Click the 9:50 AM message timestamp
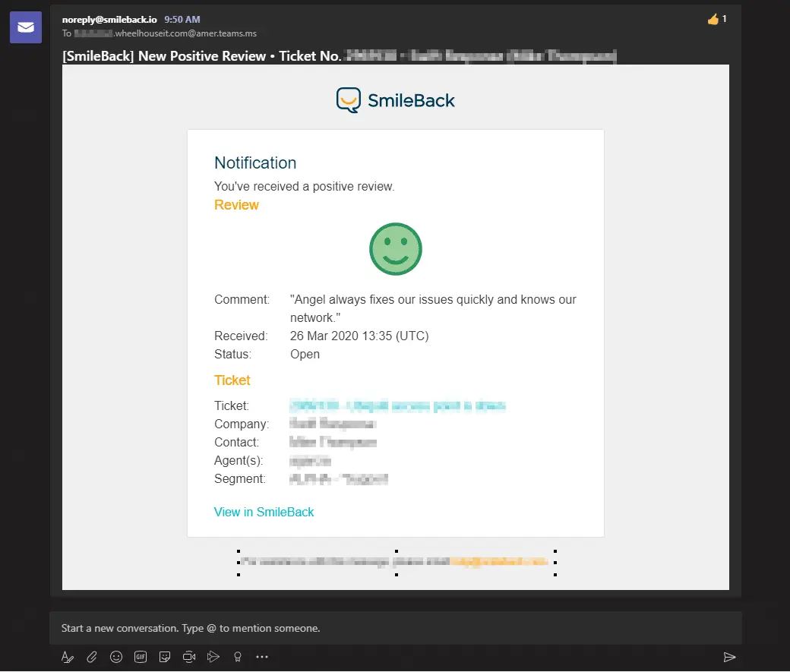790x672 pixels. click(x=182, y=20)
